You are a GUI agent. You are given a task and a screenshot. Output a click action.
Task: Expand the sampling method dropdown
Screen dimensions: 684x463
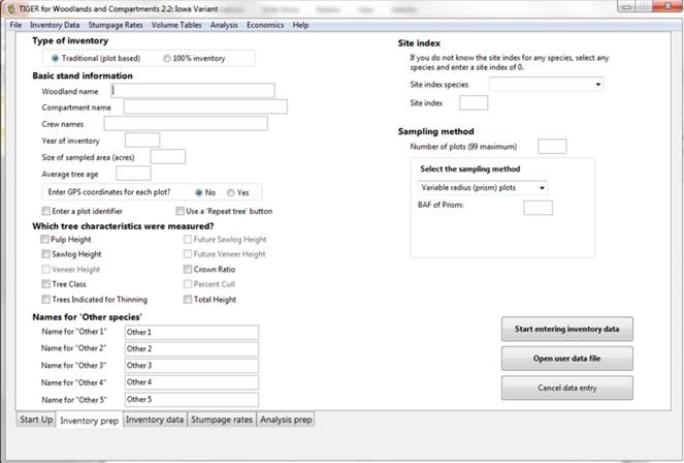[482, 187]
